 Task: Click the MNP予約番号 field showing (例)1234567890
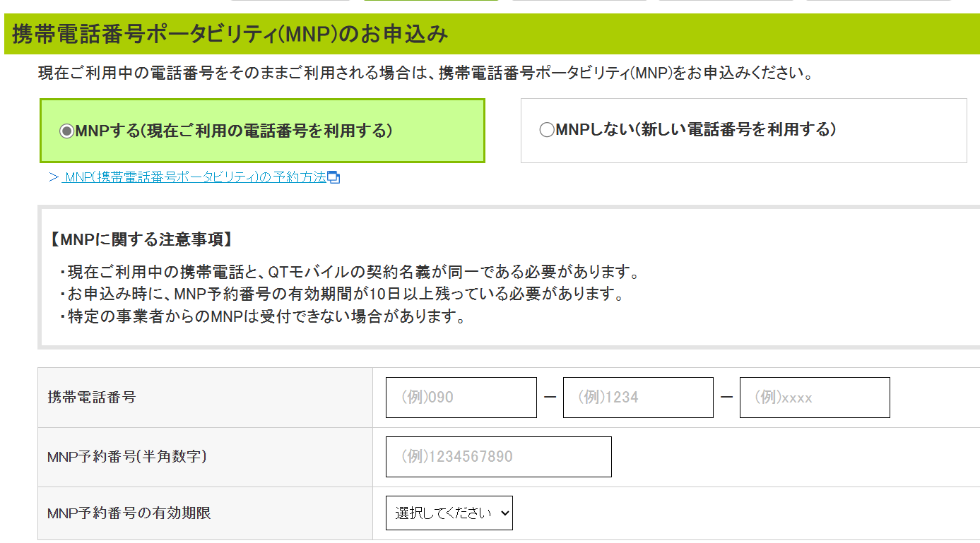pyautogui.click(x=498, y=457)
